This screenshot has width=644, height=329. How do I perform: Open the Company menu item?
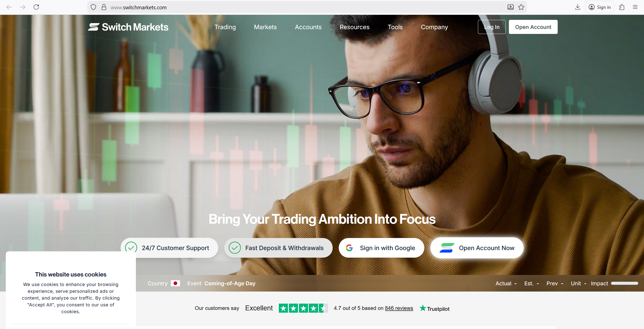434,27
